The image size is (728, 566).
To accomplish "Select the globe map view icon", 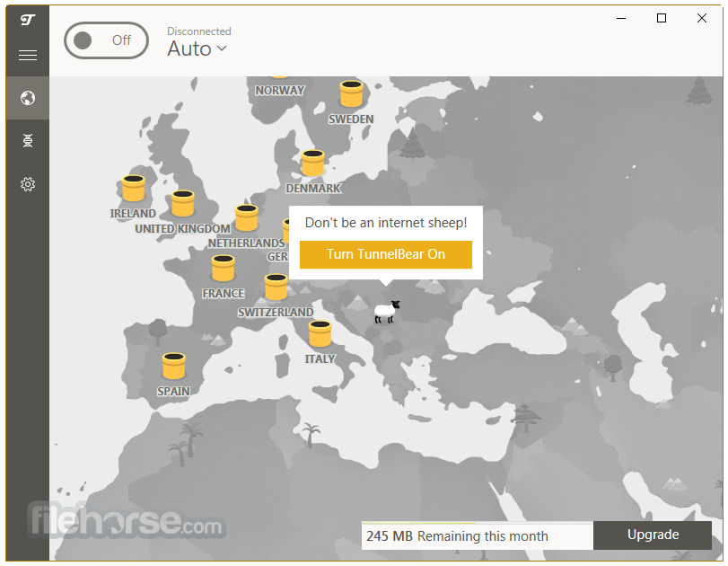I will pos(28,98).
